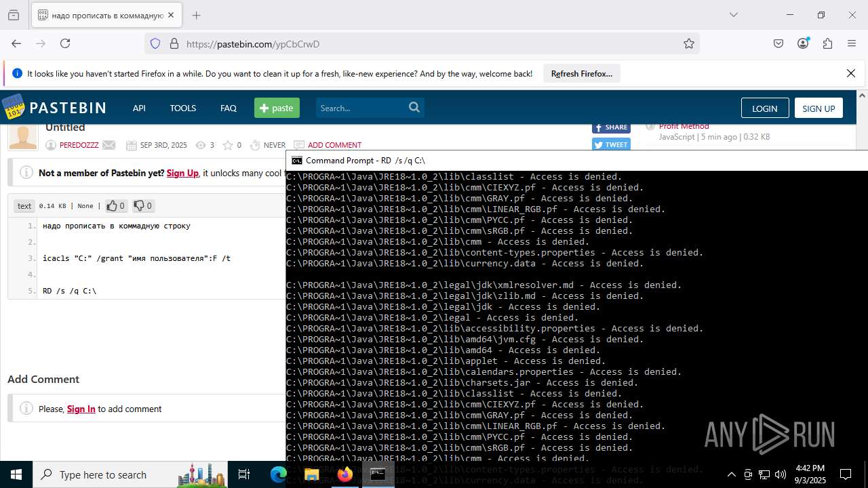Open Firefox application menu
Image resolution: width=868 pixels, height=488 pixels.
point(852,43)
